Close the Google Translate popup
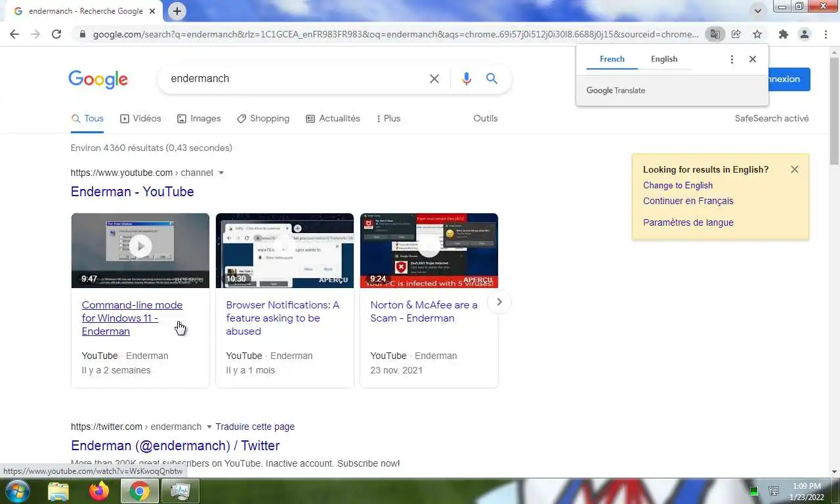Viewport: 840px width, 504px height. 753,59
